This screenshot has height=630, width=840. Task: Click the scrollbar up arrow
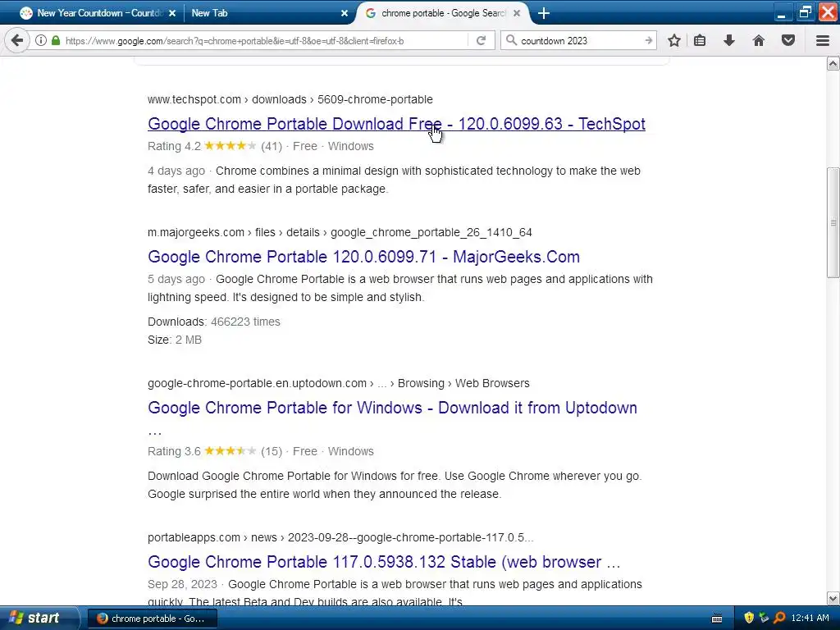point(833,64)
